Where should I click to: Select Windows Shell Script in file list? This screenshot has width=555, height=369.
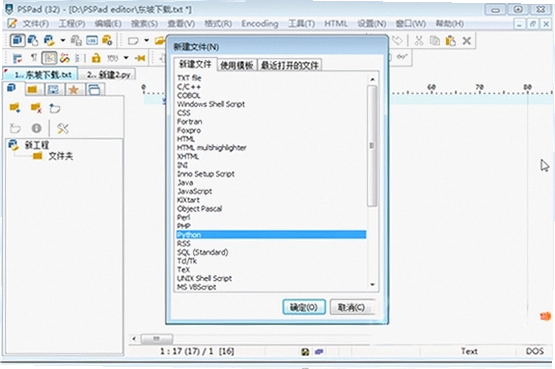coord(211,104)
